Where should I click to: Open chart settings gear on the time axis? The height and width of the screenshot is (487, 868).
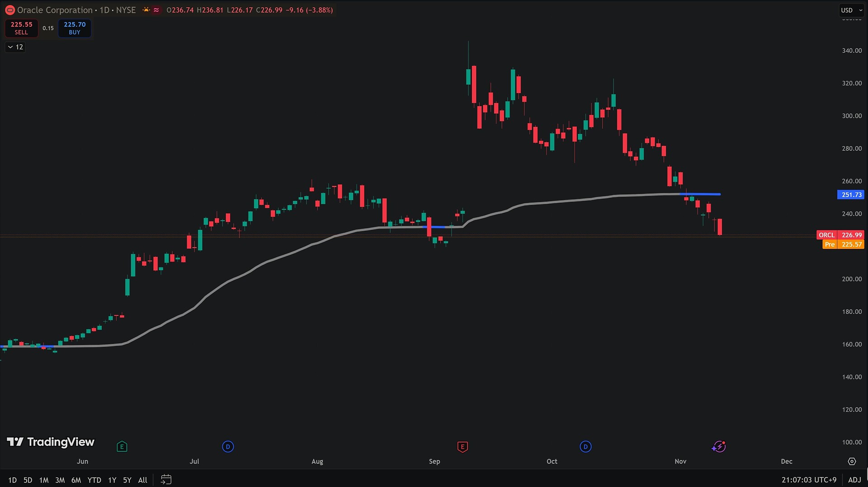[x=852, y=461]
